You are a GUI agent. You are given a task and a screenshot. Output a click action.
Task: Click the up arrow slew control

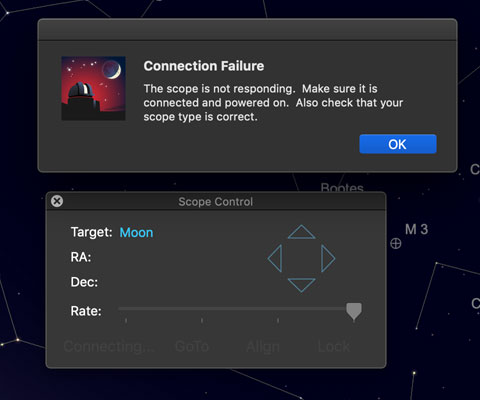301,232
